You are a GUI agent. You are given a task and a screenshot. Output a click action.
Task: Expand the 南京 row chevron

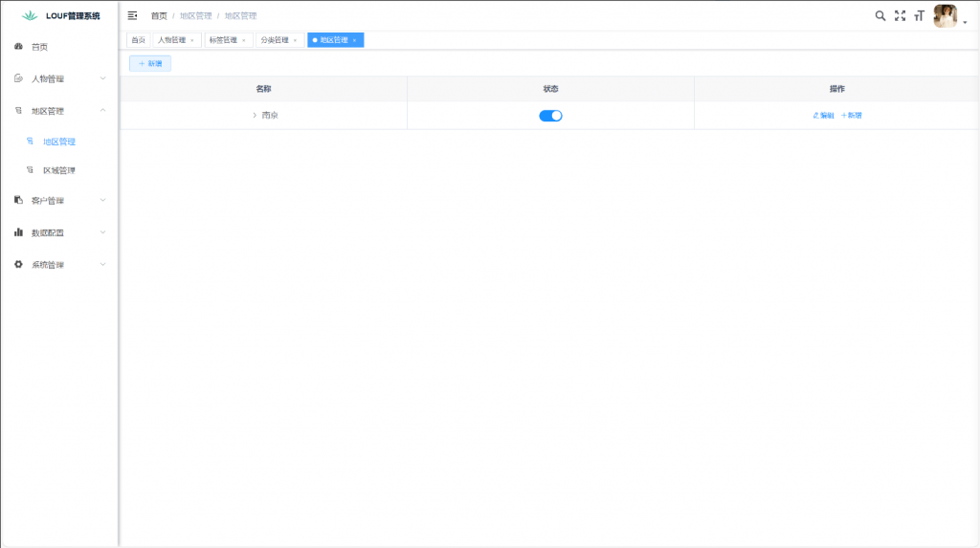pyautogui.click(x=254, y=116)
